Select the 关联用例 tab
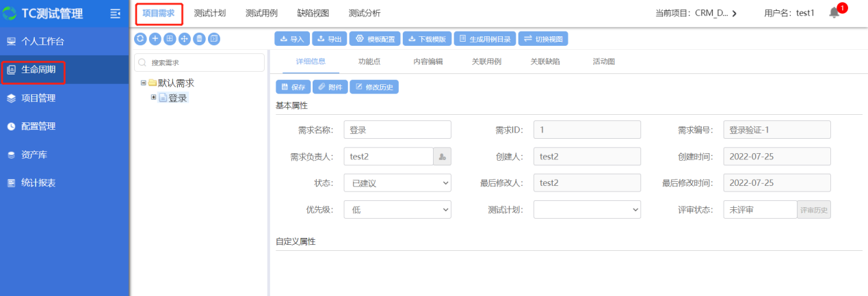 point(486,62)
